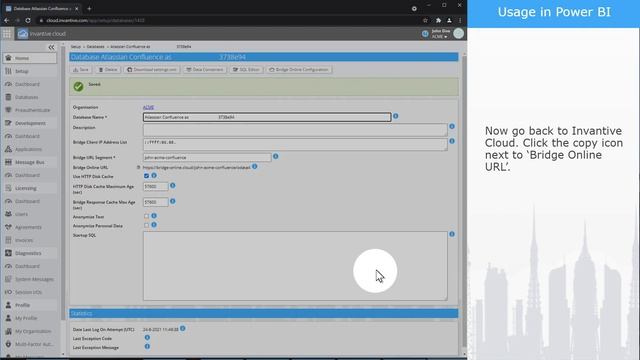The image size is (640, 360).
Task: Select the Setup section in the sidebar
Action: 30,71
